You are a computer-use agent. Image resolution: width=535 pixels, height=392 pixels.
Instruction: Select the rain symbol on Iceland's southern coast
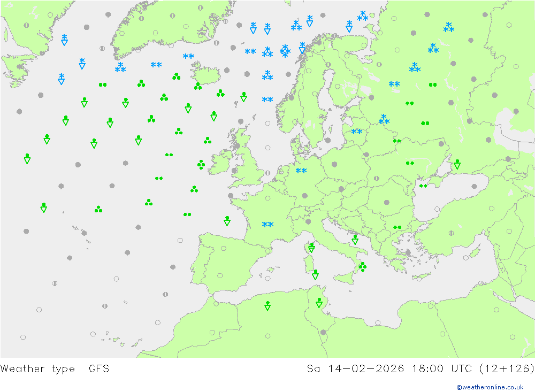[198, 86]
